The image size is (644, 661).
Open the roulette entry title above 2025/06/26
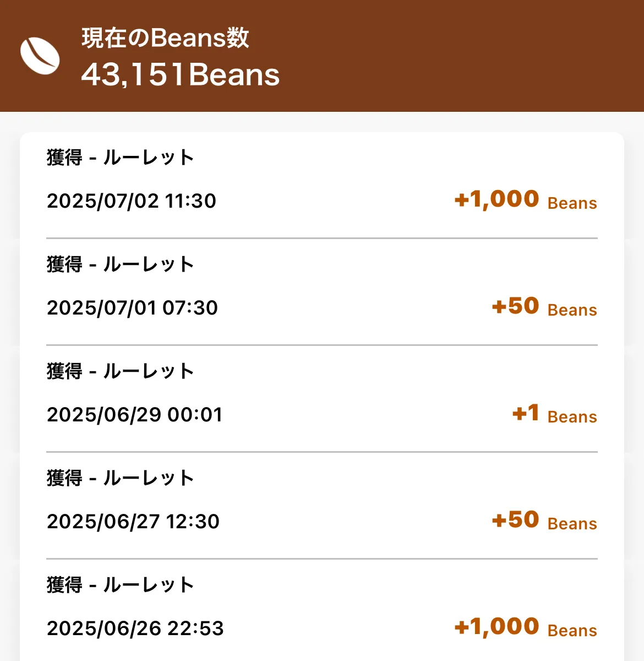(x=121, y=585)
